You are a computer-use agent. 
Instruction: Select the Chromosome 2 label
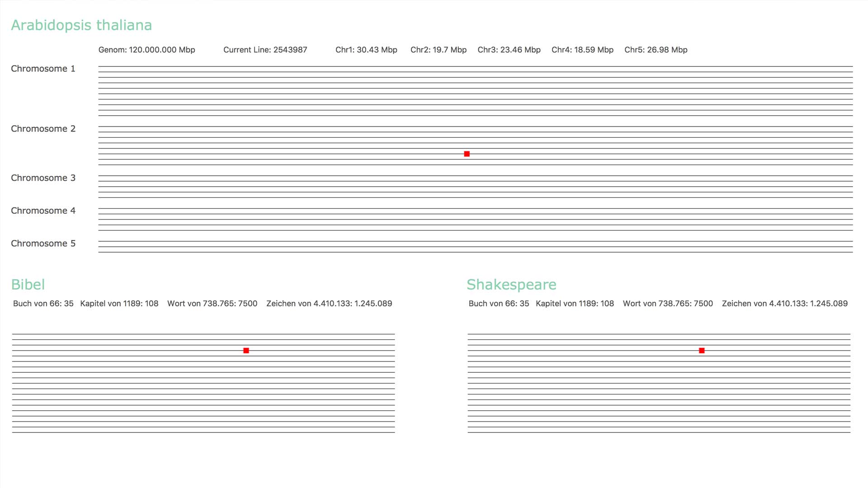(x=43, y=129)
